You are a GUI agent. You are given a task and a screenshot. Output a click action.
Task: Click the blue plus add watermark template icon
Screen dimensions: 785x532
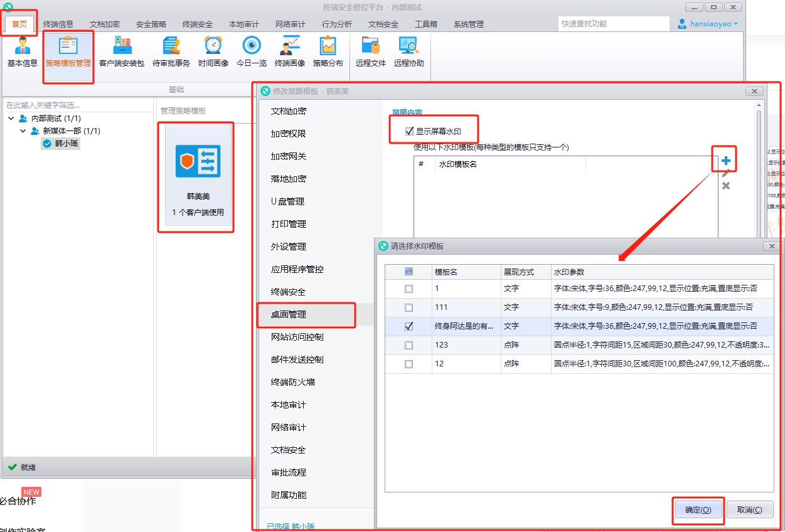(726, 161)
